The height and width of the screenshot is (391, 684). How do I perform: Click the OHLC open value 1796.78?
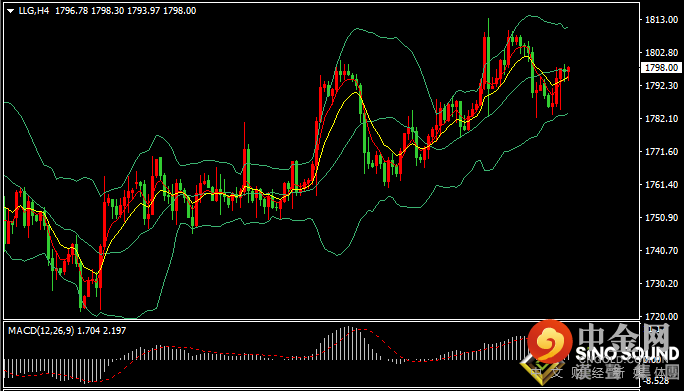[x=72, y=11]
